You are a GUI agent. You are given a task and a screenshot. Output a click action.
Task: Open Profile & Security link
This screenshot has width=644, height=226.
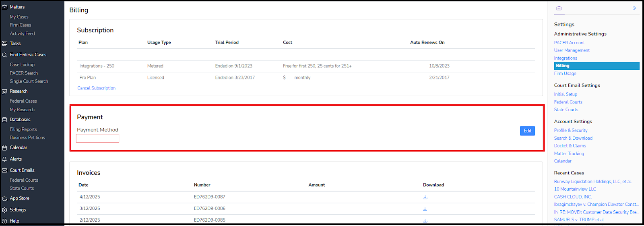(x=571, y=131)
